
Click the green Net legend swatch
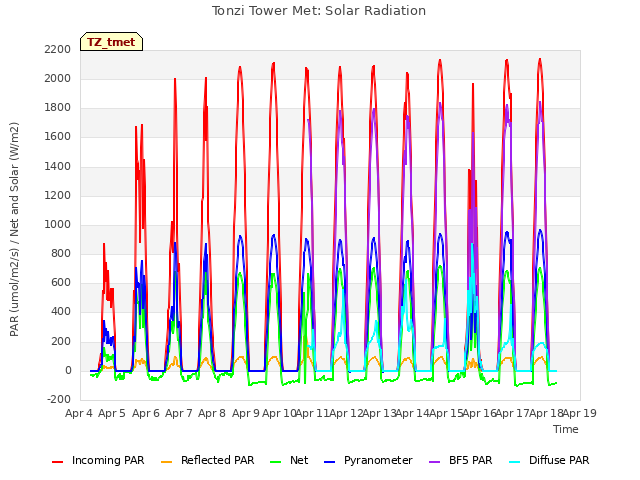tap(276, 462)
